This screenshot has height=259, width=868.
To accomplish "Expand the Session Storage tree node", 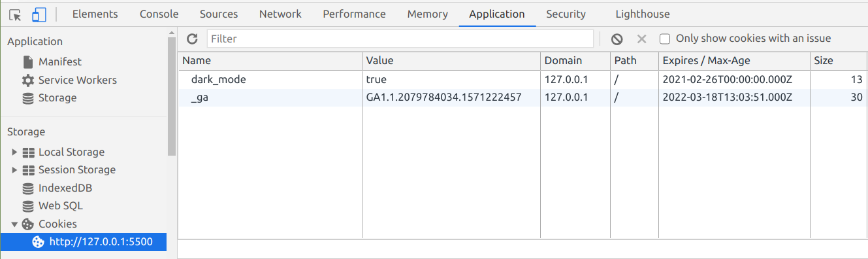I will [14, 169].
